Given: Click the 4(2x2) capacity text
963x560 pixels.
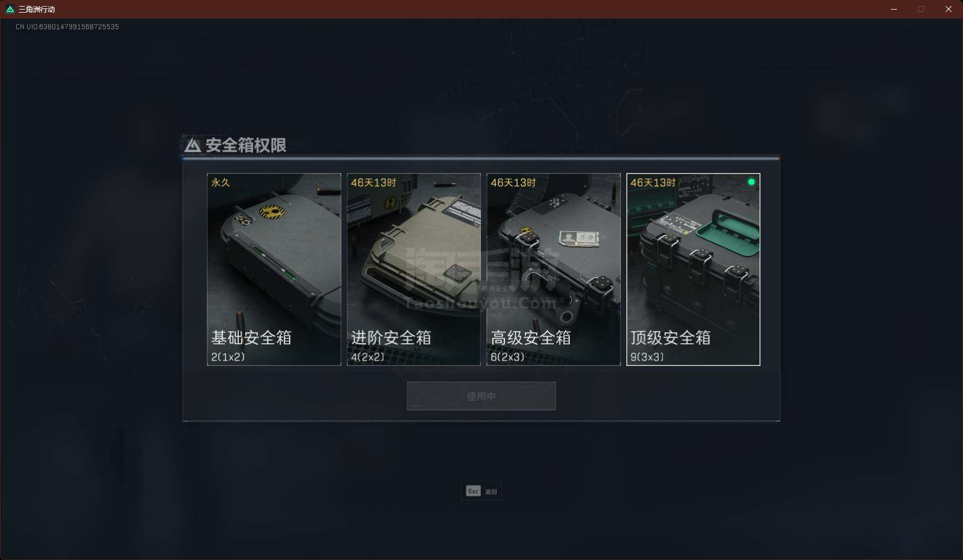Looking at the screenshot, I should click(367, 357).
